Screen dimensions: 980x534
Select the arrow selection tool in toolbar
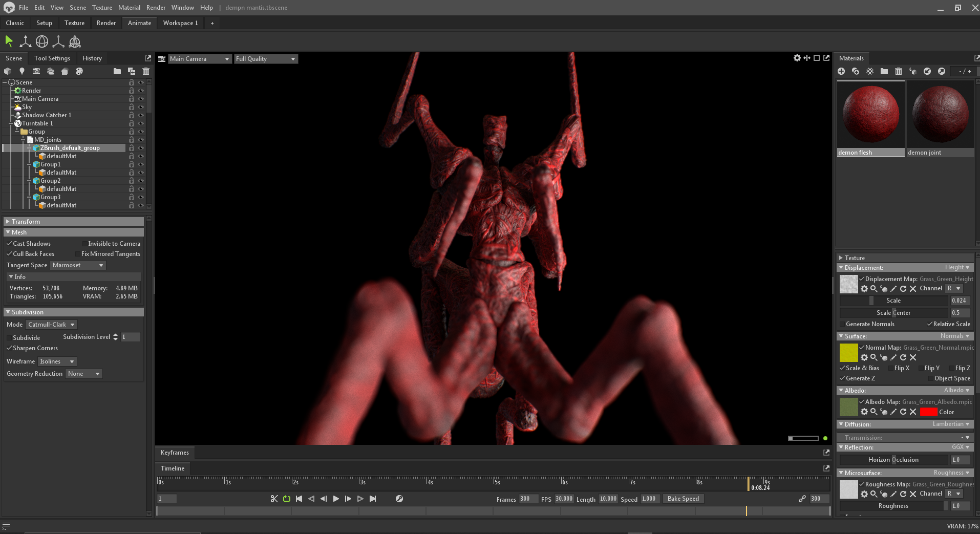pyautogui.click(x=9, y=41)
